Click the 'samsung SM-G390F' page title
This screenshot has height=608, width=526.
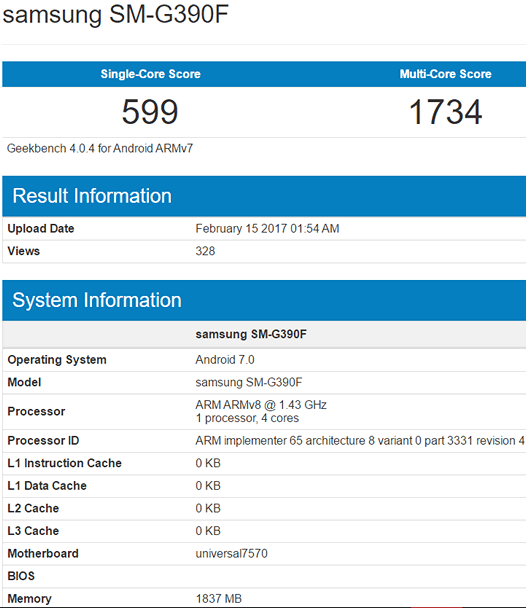point(116,15)
